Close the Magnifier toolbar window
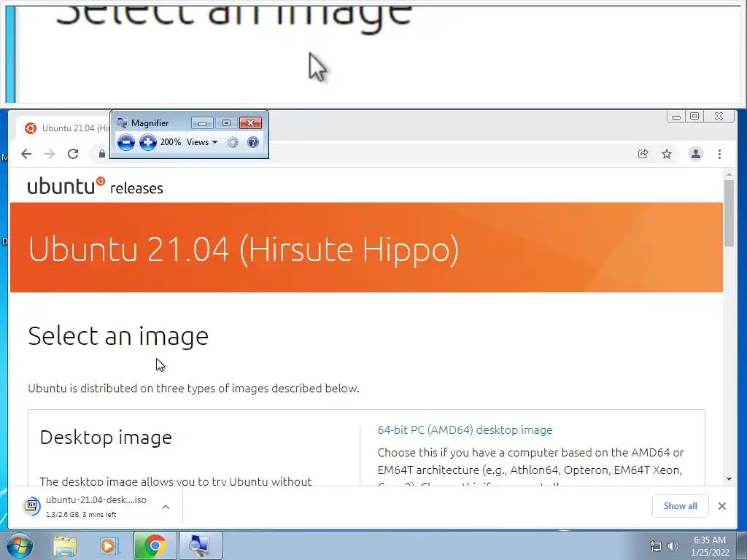This screenshot has height=560, width=747. tap(251, 123)
